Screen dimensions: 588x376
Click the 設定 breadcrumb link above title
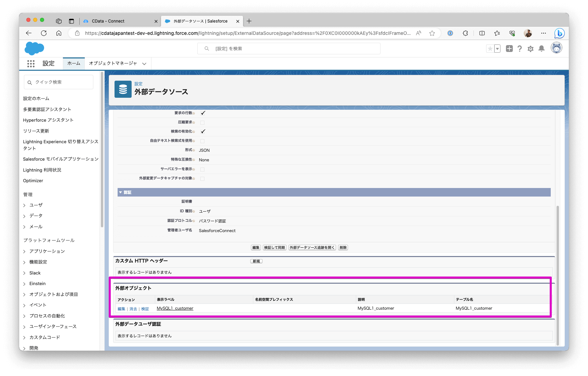138,84
